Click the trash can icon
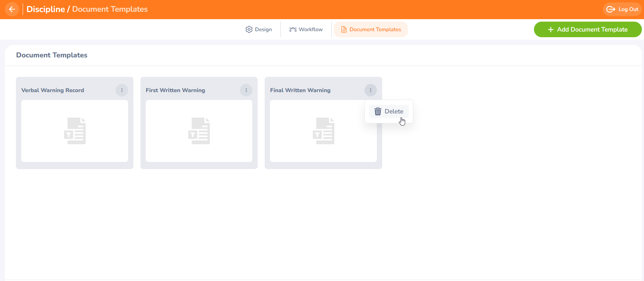The height and width of the screenshot is (281, 644). (x=378, y=112)
